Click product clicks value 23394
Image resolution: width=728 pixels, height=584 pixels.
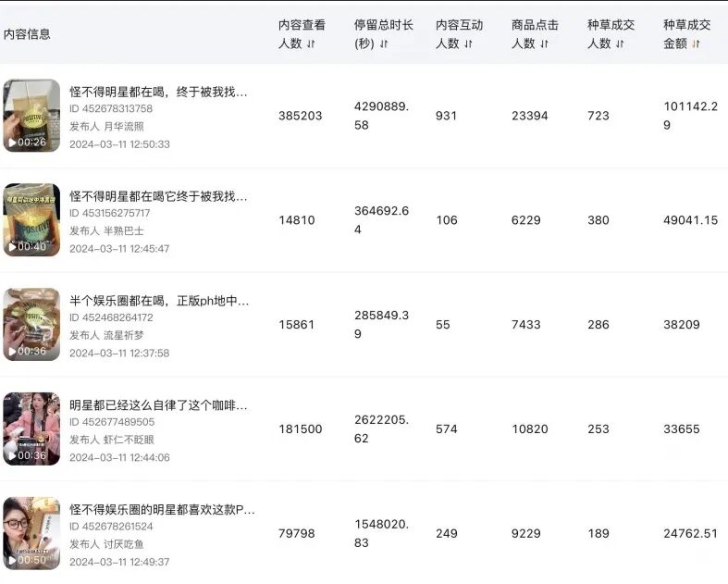530,116
